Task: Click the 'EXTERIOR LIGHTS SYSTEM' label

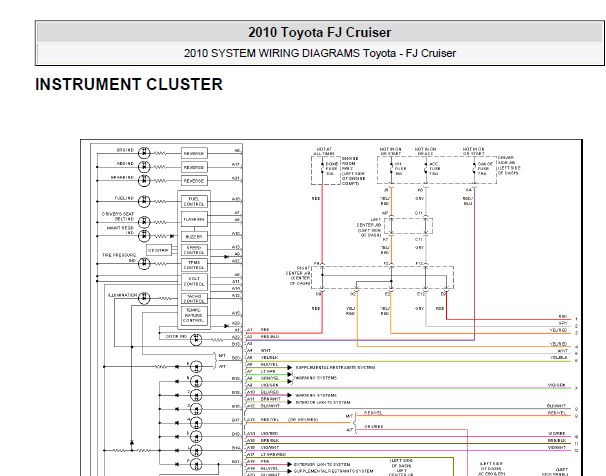Action: click(x=322, y=464)
